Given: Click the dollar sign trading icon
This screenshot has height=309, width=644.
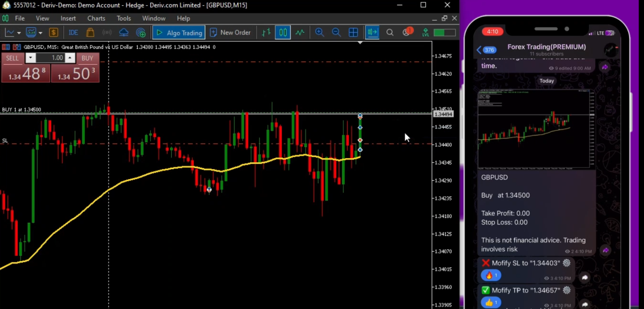Looking at the screenshot, I should coord(54,33).
